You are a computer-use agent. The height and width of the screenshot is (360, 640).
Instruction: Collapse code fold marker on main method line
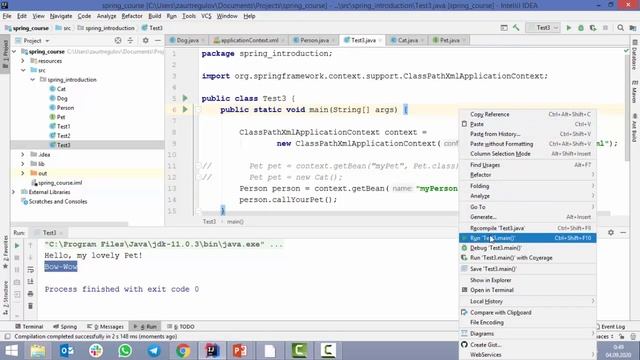198,109
